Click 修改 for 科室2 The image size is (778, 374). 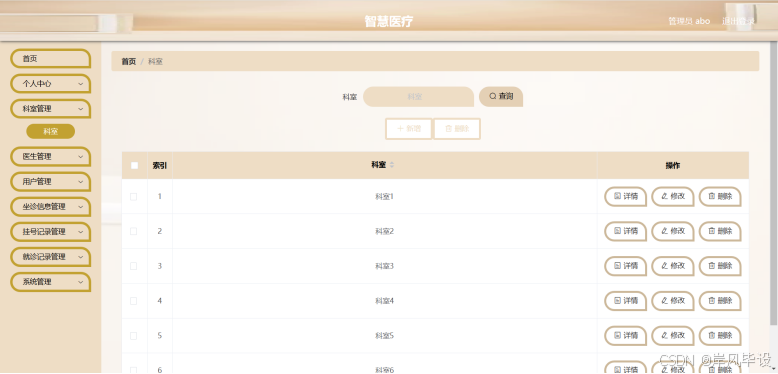point(673,231)
